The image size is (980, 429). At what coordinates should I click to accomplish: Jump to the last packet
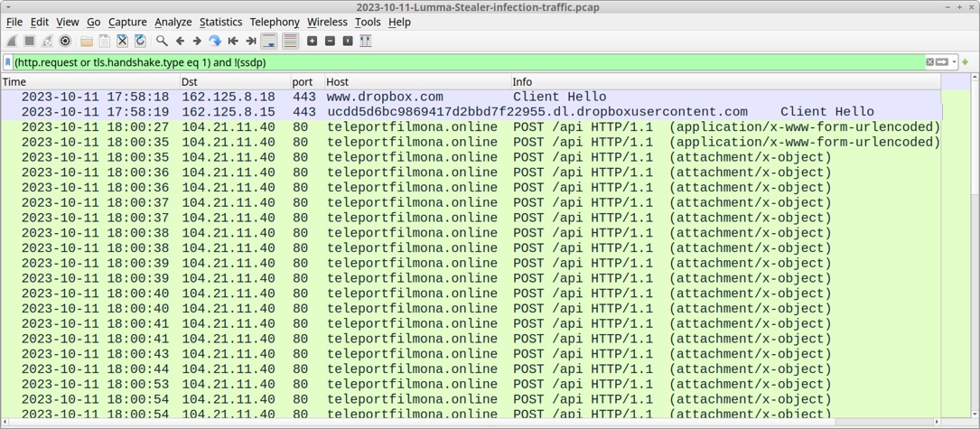coord(250,42)
